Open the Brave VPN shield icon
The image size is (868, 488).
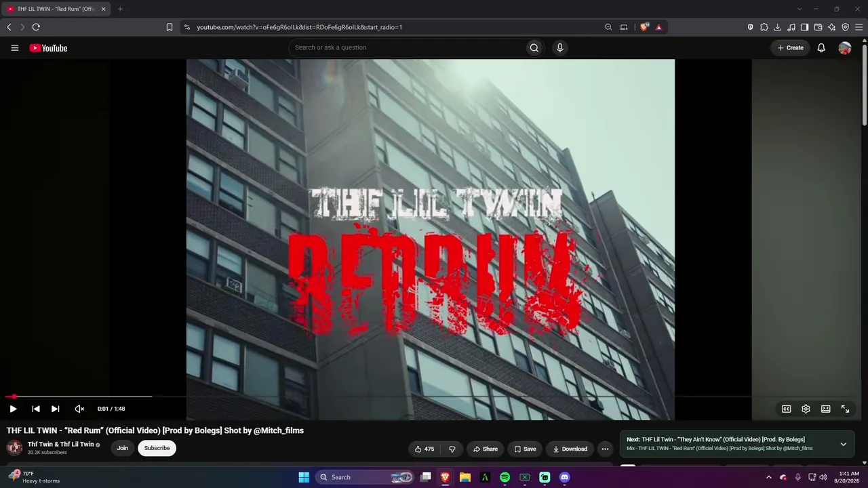tap(845, 27)
